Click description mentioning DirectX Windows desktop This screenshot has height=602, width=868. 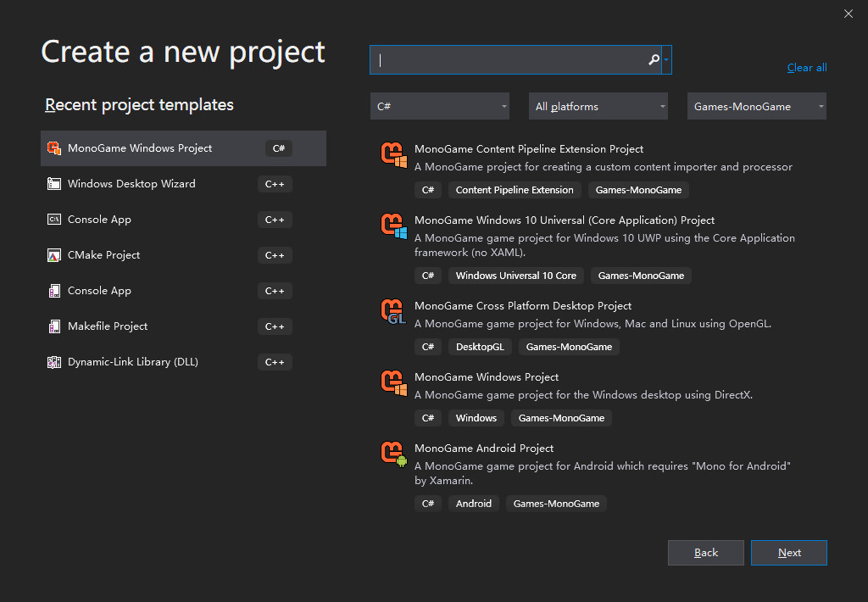[583, 395]
